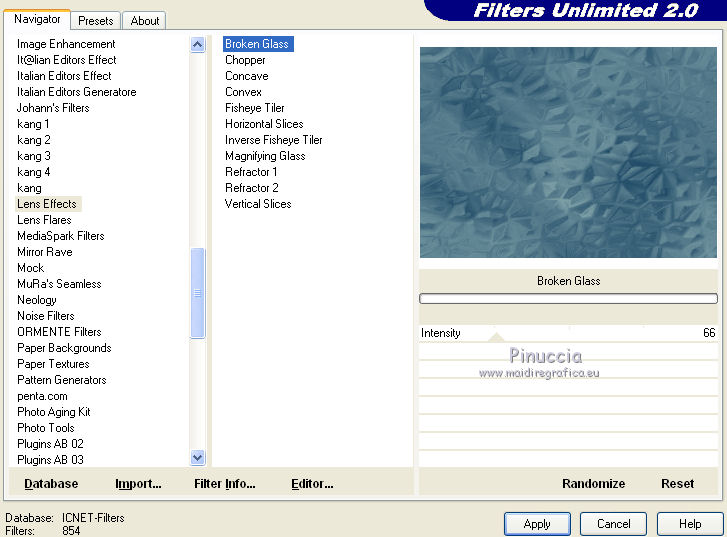Select the Noise Filters category

pyautogui.click(x=46, y=316)
